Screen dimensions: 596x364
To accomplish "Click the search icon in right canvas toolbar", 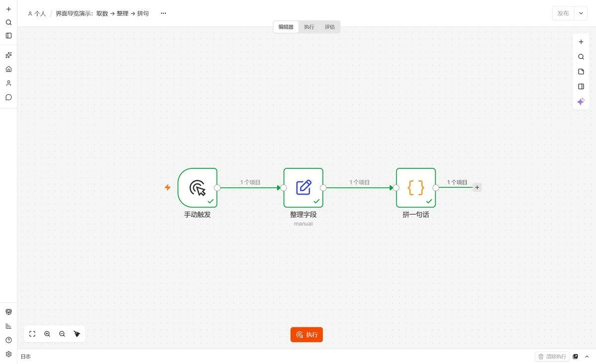I will pos(581,57).
